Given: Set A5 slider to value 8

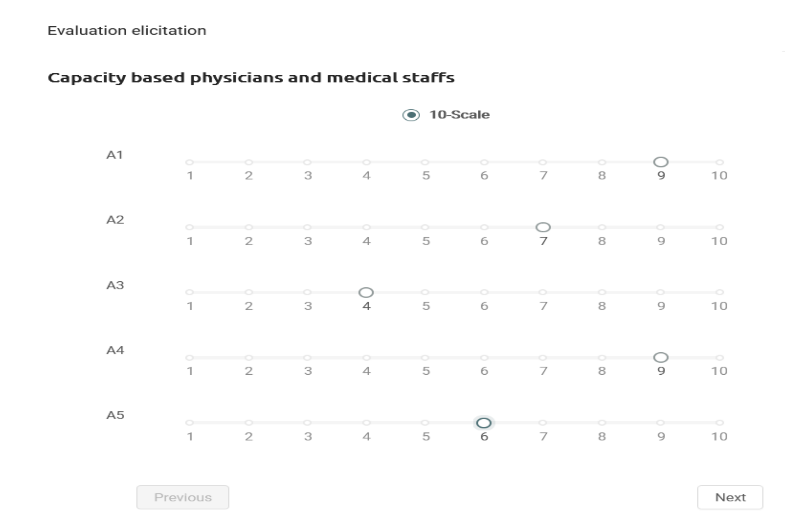Looking at the screenshot, I should click(602, 423).
